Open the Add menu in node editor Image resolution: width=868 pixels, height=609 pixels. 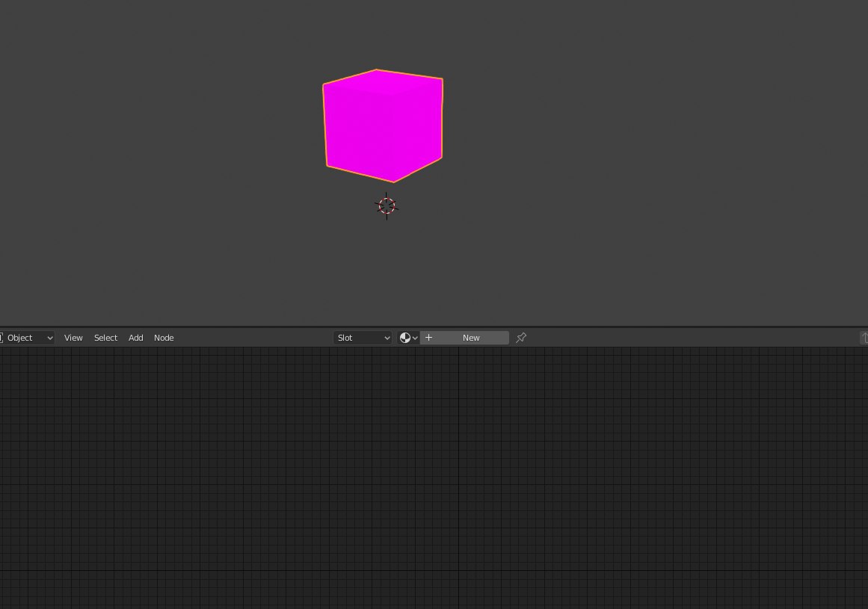click(135, 338)
